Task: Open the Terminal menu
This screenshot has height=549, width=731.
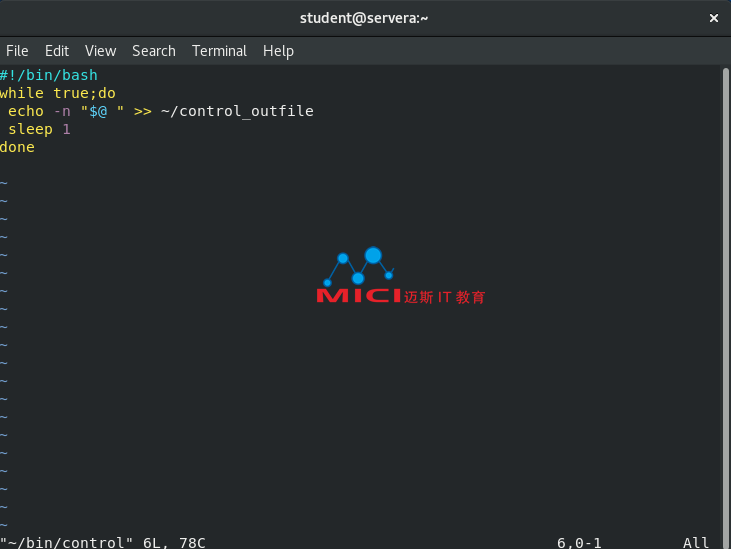Action: [219, 51]
